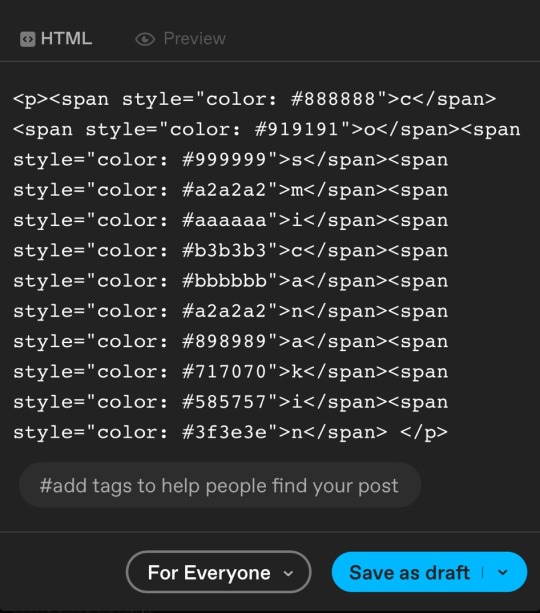Screen dimensions: 540x613
Task: Click the code line containing #999999
Action: point(231,160)
